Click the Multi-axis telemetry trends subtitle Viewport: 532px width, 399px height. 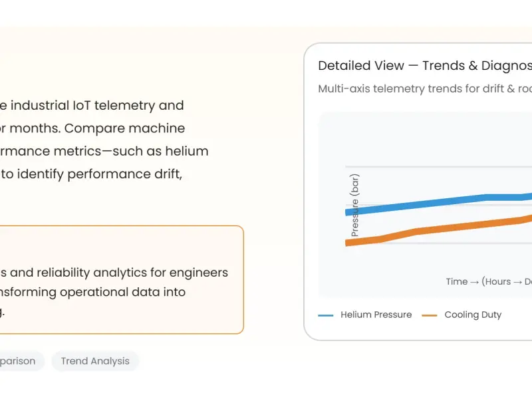tap(425, 89)
